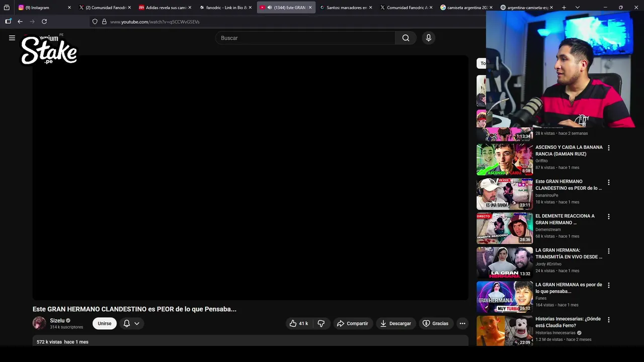644x362 pixels.
Task: Click the browser forward arrow
Action: tap(32, 22)
